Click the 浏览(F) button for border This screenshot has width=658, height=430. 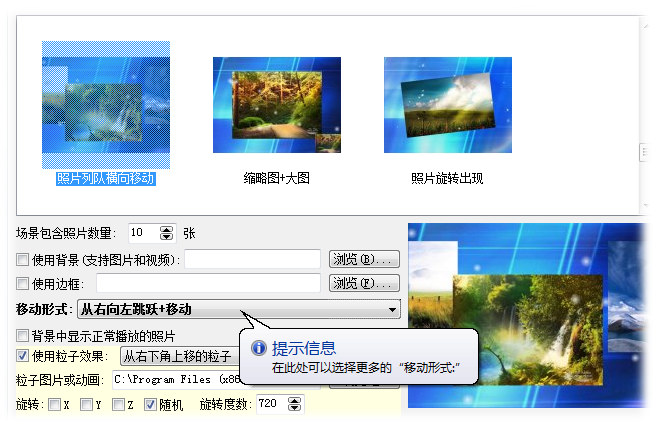(x=364, y=284)
